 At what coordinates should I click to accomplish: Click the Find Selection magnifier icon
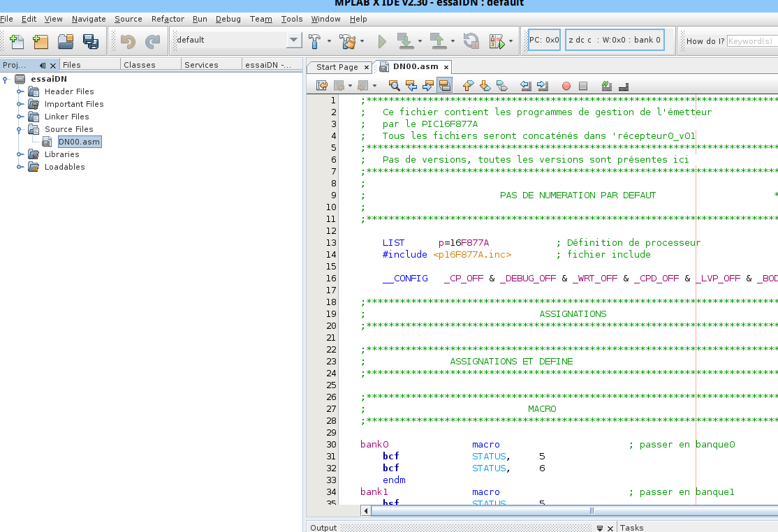click(x=394, y=86)
